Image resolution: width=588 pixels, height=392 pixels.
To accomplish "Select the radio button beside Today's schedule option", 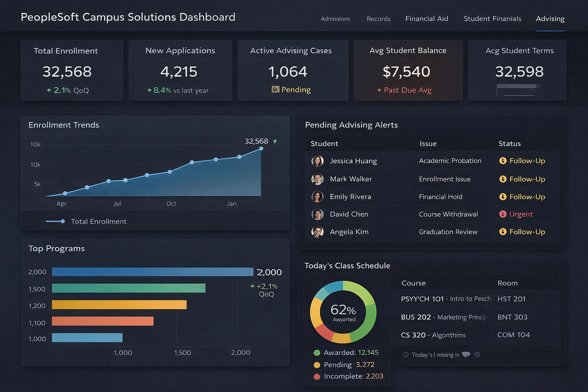I will click(x=405, y=355).
